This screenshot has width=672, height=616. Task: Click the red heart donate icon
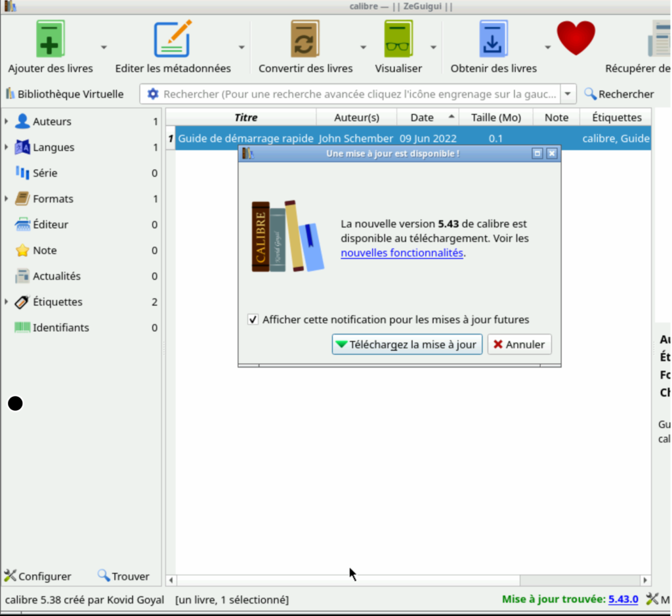point(576,38)
